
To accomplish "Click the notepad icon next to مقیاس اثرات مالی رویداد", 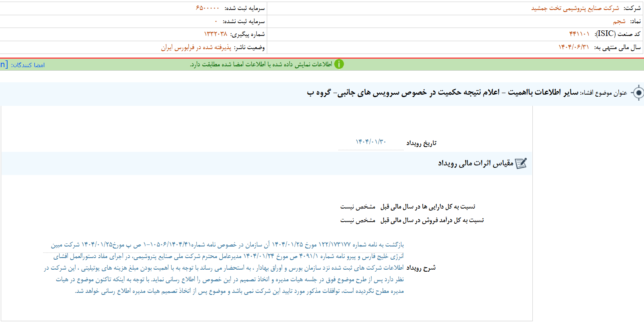I will (521, 163).
